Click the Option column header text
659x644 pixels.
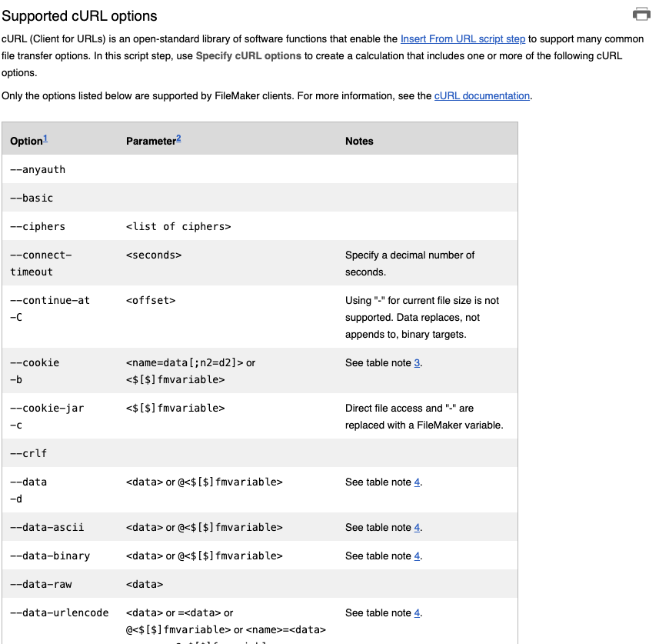tap(26, 142)
